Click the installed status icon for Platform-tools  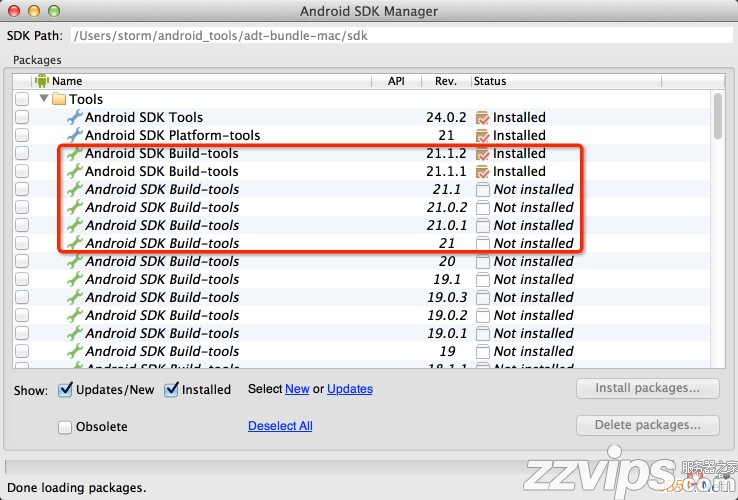click(x=482, y=135)
